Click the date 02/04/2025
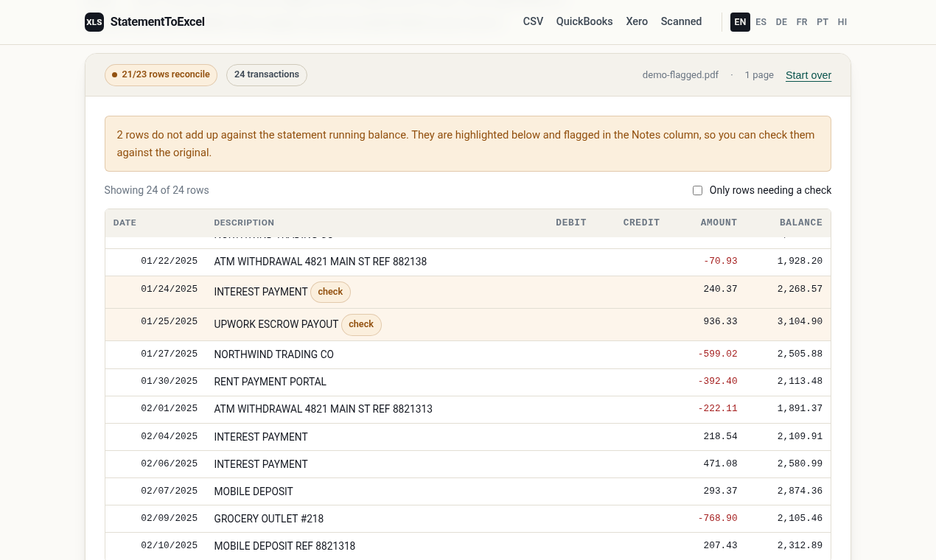Screen dimensions: 936x560 tap(170, 436)
